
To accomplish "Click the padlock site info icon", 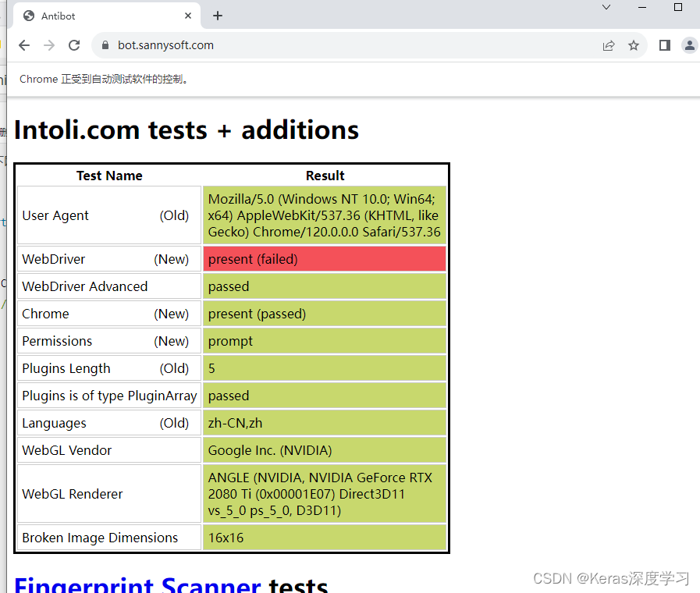I will coord(105,45).
